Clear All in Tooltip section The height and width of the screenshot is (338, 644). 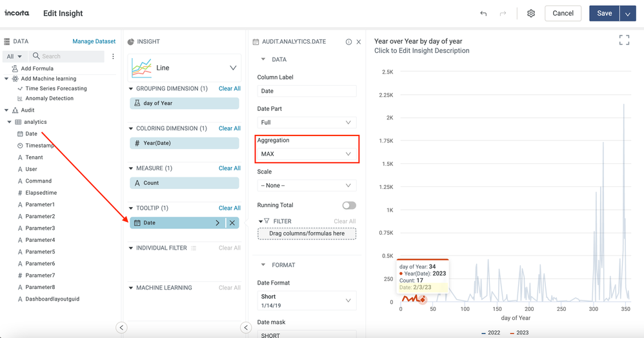point(230,208)
